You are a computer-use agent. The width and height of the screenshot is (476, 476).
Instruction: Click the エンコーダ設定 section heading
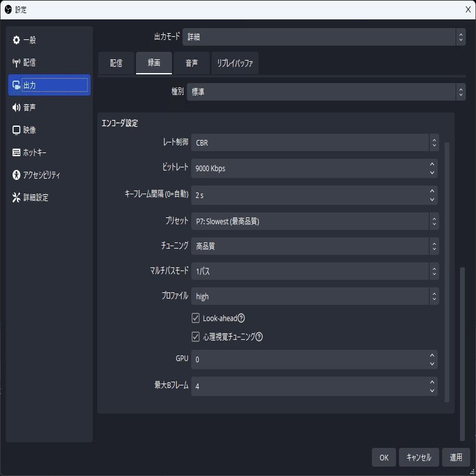[119, 123]
